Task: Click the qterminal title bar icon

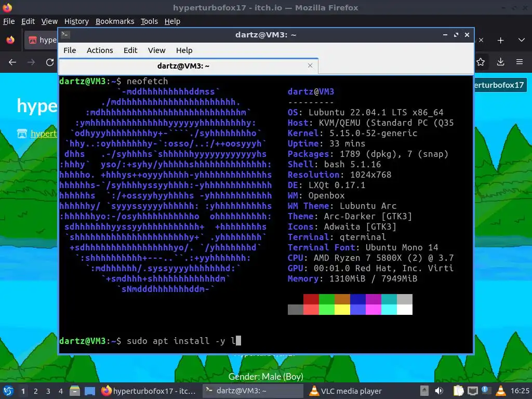Action: tap(65, 35)
